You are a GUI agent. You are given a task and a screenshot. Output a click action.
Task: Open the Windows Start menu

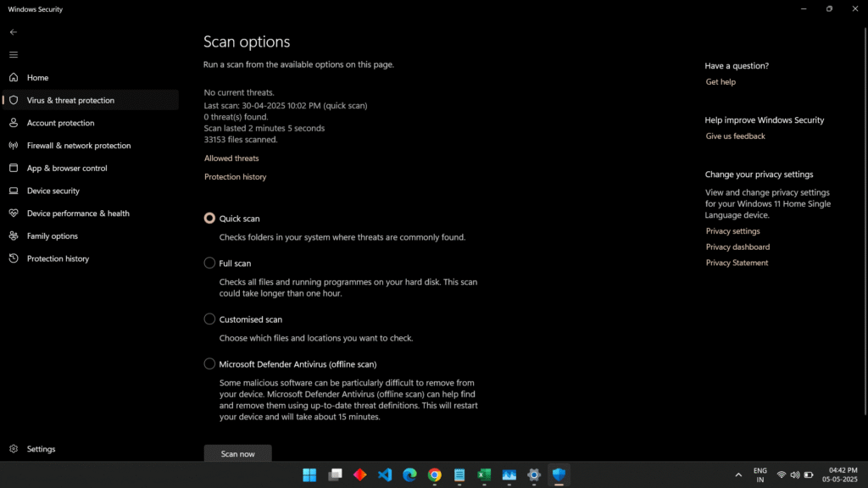pos(309,474)
